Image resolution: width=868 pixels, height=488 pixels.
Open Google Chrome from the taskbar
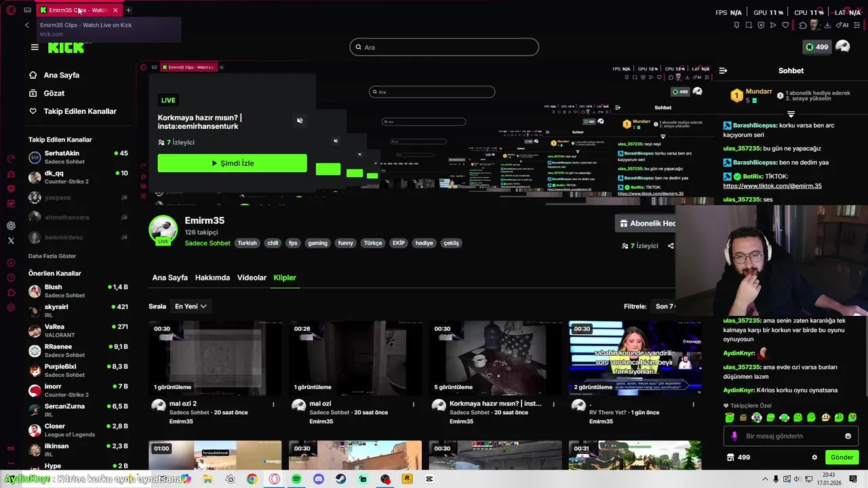tap(252, 479)
